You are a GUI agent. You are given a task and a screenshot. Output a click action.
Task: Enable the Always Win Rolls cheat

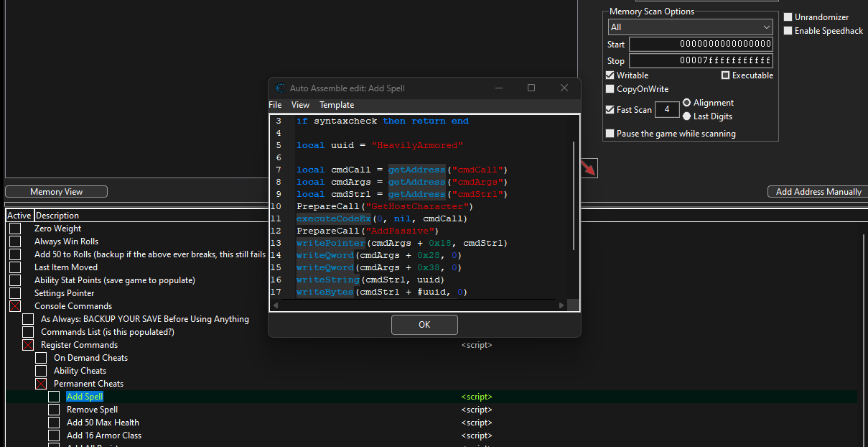[x=15, y=241]
